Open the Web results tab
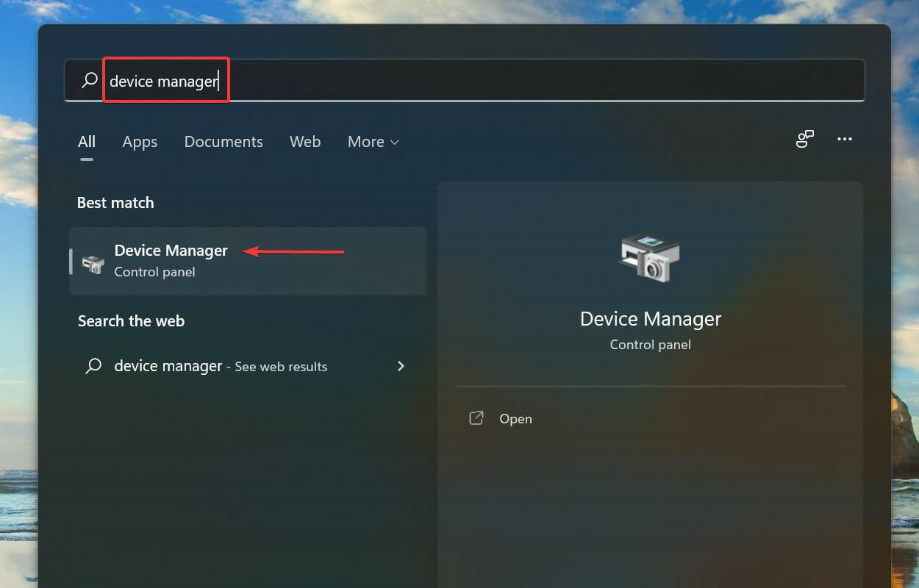 (x=305, y=142)
